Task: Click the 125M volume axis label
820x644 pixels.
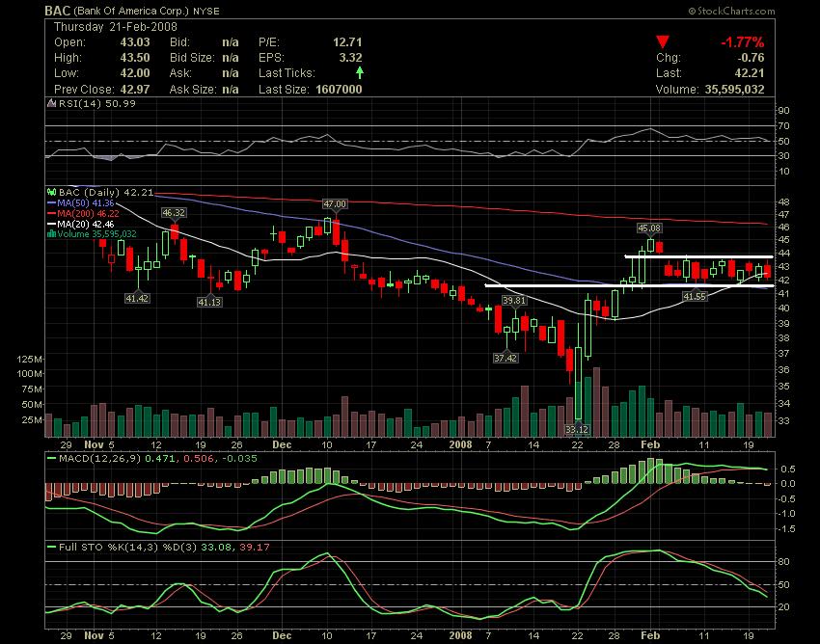Action: pos(29,359)
